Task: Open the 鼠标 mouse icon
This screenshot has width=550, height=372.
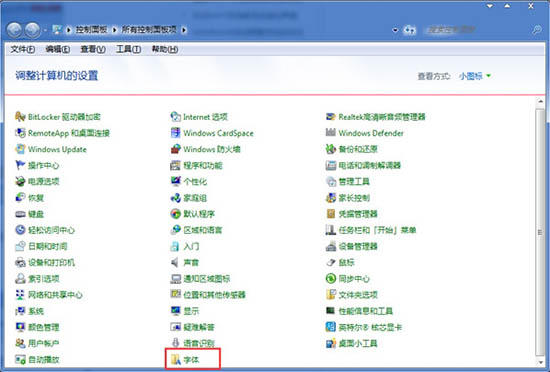Action: (330, 262)
